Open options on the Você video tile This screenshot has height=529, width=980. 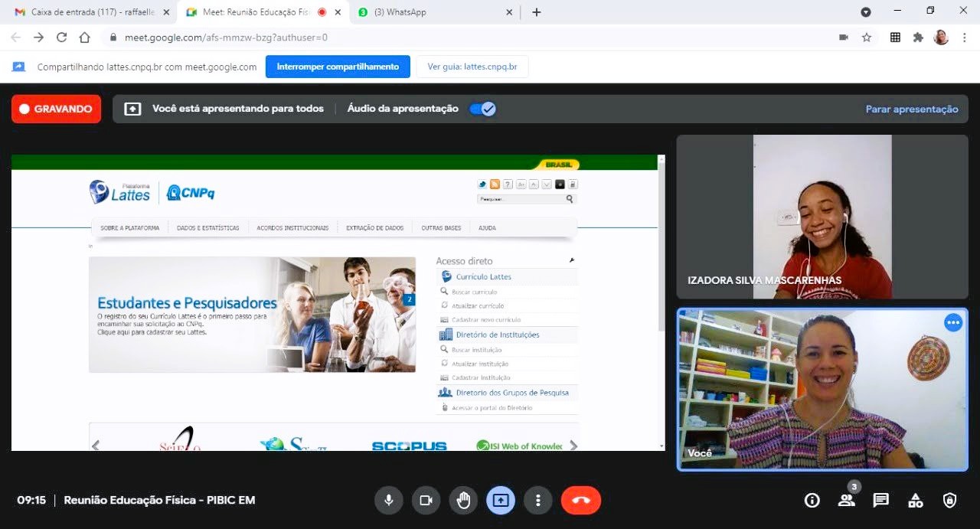(x=952, y=322)
